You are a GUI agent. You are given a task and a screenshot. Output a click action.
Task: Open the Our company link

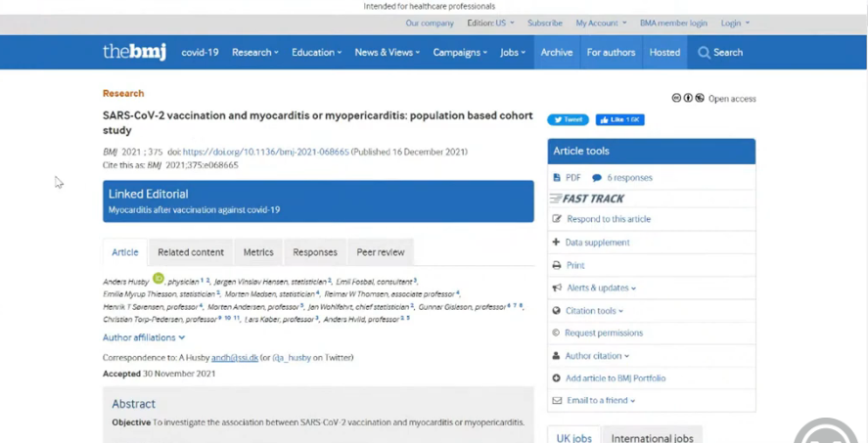430,22
